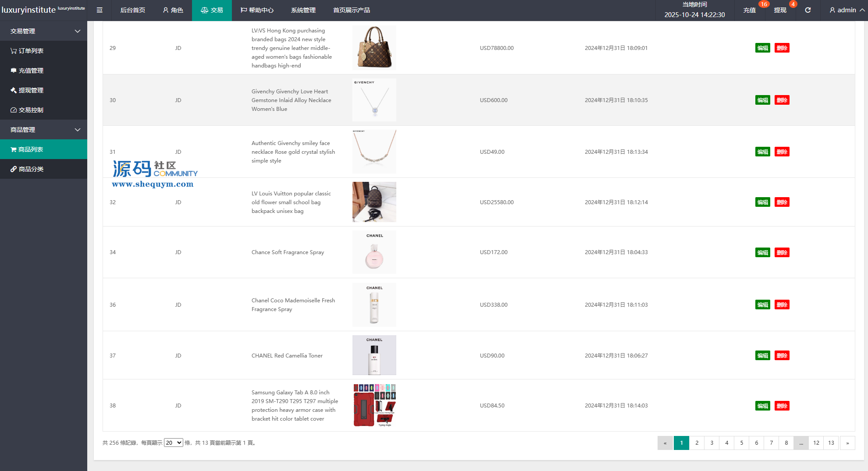Image resolution: width=868 pixels, height=471 pixels.
Task: Open the records per page dropdown
Action: [173, 443]
